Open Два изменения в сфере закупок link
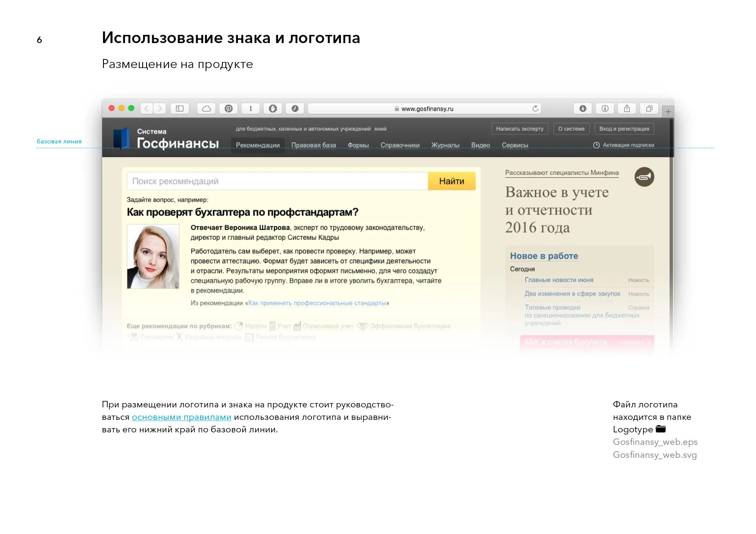The image size is (756, 534). coord(572,294)
